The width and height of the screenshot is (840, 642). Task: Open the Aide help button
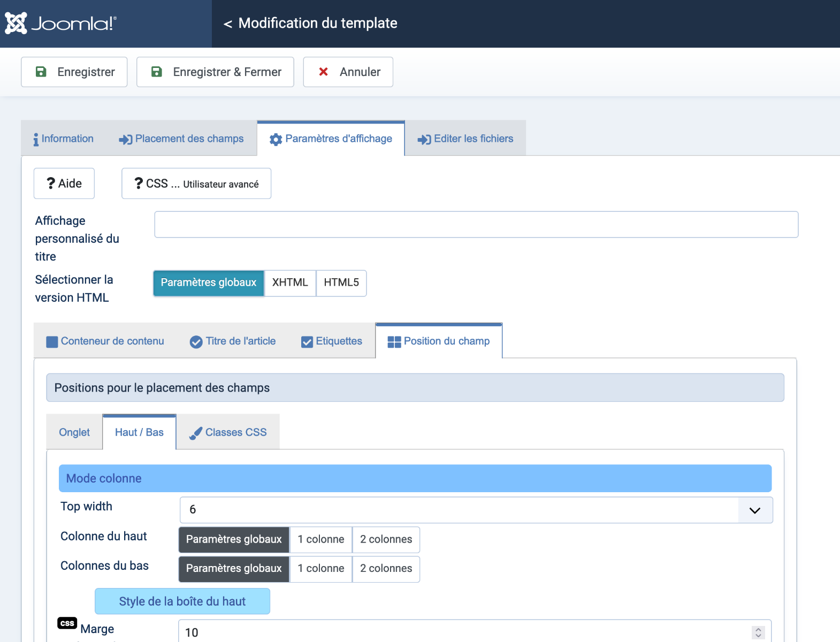[64, 184]
